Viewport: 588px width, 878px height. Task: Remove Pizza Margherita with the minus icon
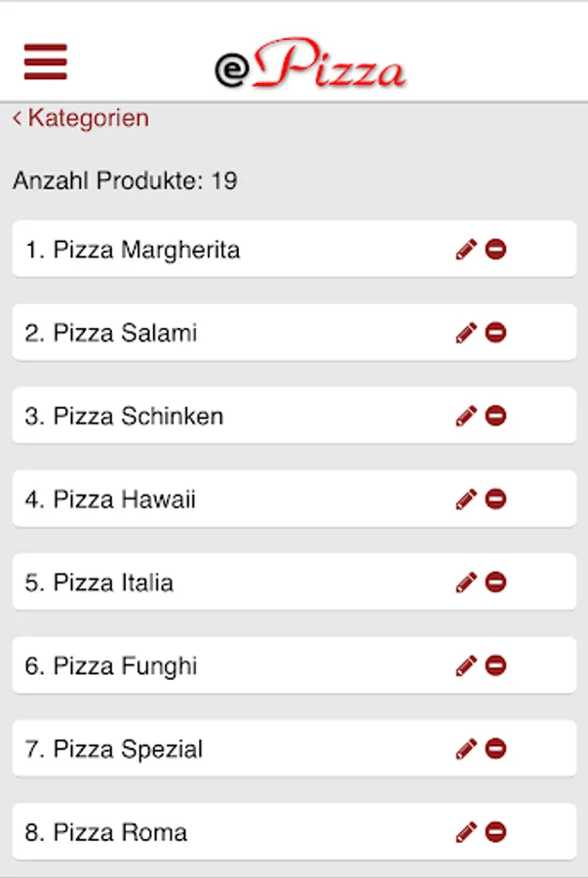[x=495, y=251]
